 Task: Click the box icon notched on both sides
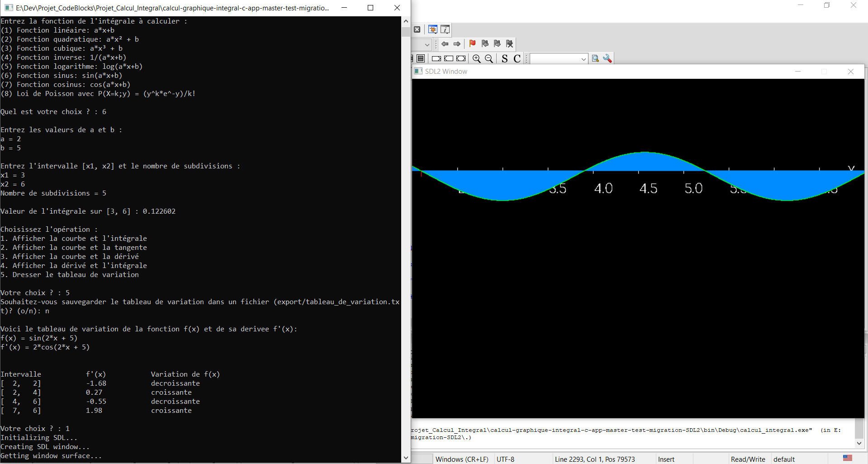coord(461,58)
